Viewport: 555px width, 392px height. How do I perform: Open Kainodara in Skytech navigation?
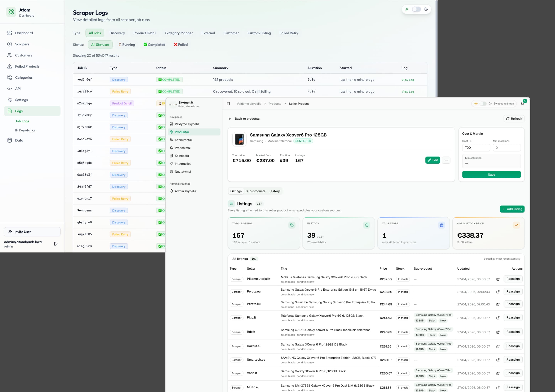194,156
